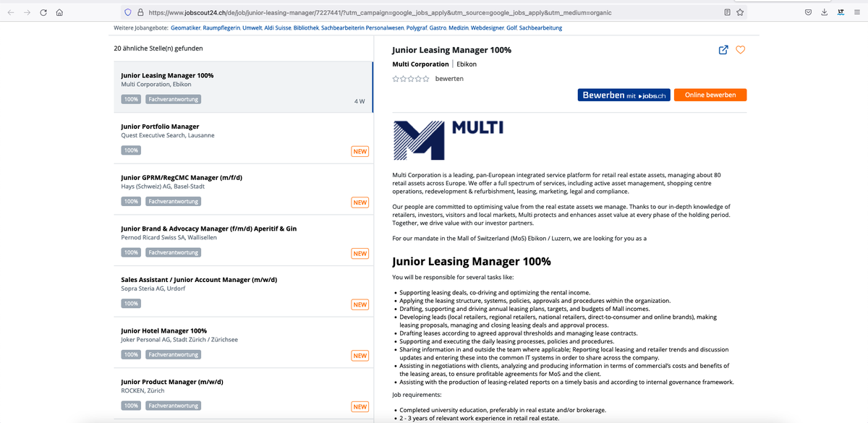Click the address bar URL field
Screen dimensions: 868x423
point(434,12)
